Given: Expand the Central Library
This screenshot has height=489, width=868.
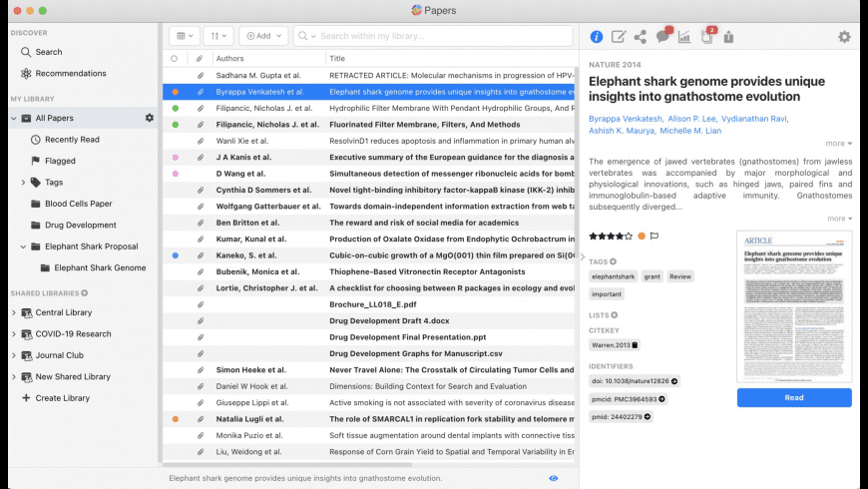Looking at the screenshot, I should [14, 312].
